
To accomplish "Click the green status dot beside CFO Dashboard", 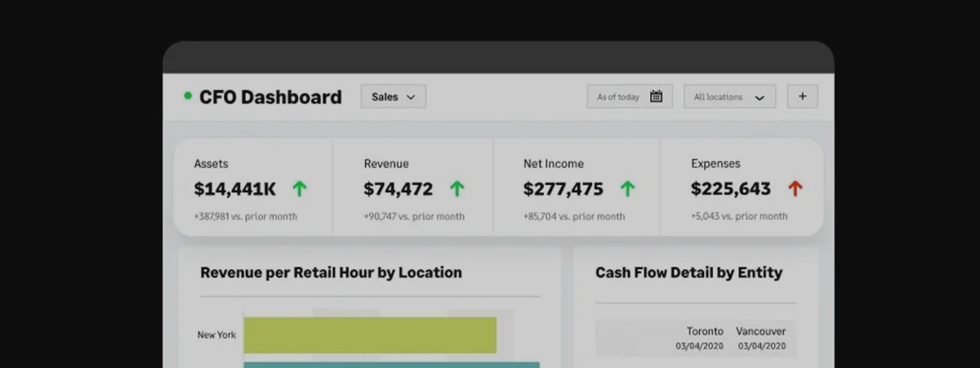I will 188,96.
